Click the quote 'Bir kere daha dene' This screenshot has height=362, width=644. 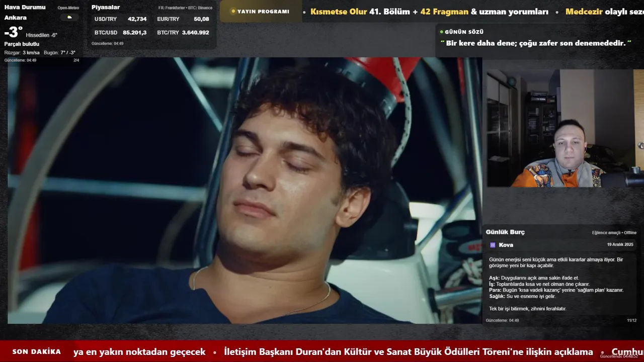536,43
